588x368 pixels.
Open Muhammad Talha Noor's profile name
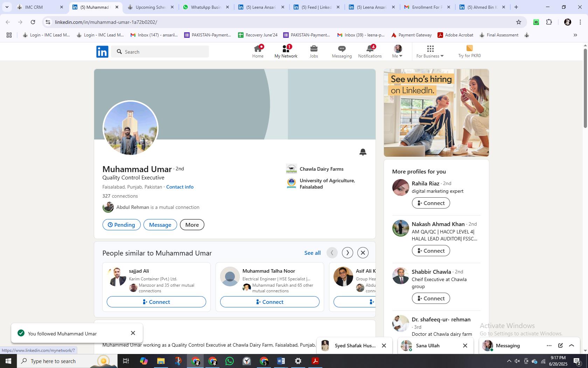point(269,271)
